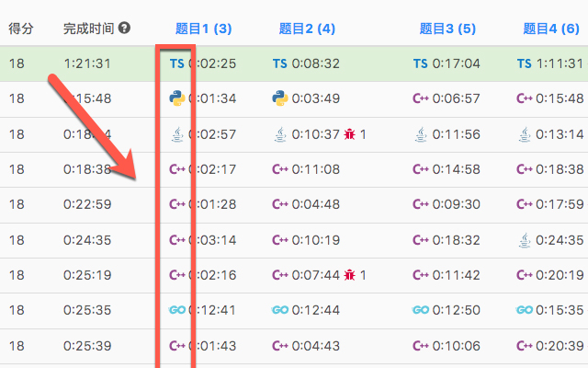Click the C++ icon beside 0:10:06
The width and height of the screenshot is (588, 368).
tap(421, 346)
